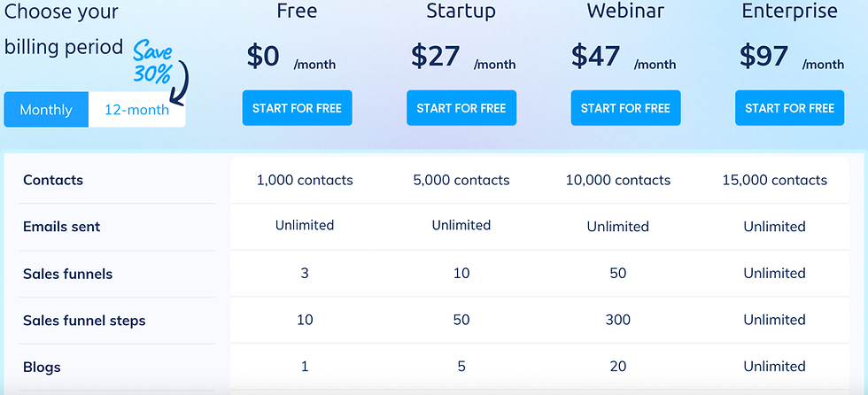Select the Enterprise plan heading
The image size is (868, 395).
pyautogui.click(x=790, y=11)
